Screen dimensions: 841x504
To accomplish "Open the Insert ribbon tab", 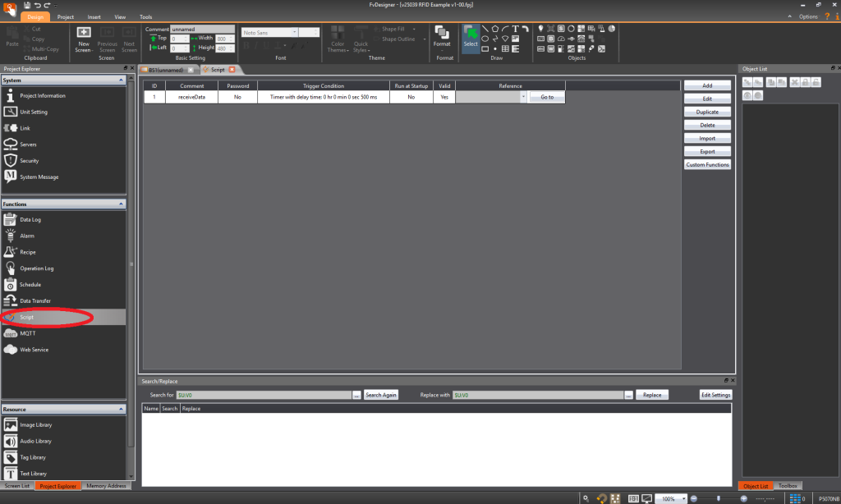I will [x=94, y=16].
